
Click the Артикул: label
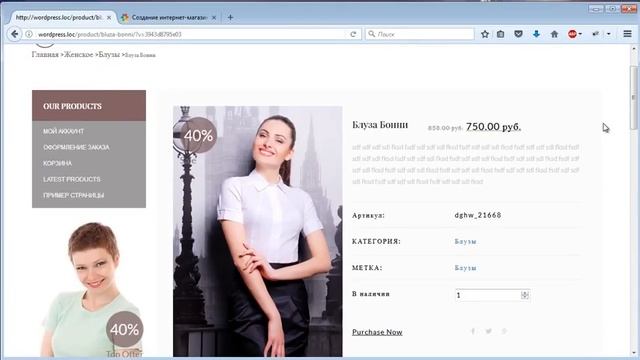368,216
